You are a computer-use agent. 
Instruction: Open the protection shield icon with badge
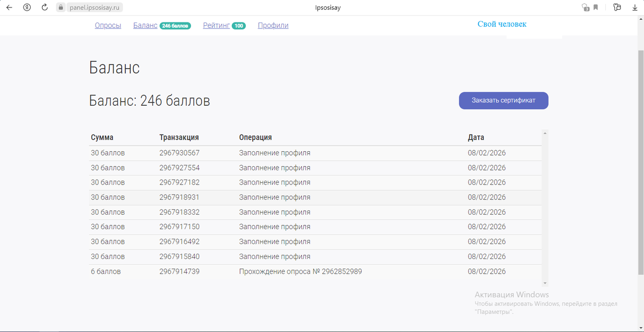pos(585,8)
